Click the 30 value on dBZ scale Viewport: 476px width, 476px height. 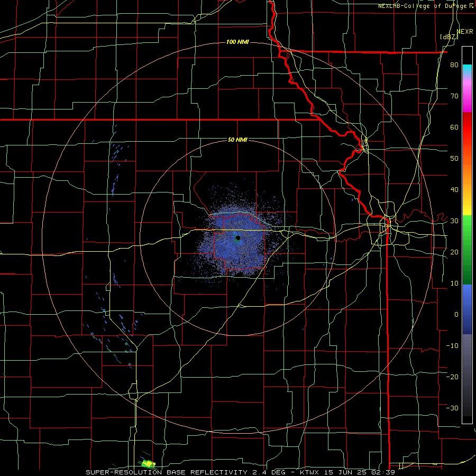pyautogui.click(x=454, y=221)
